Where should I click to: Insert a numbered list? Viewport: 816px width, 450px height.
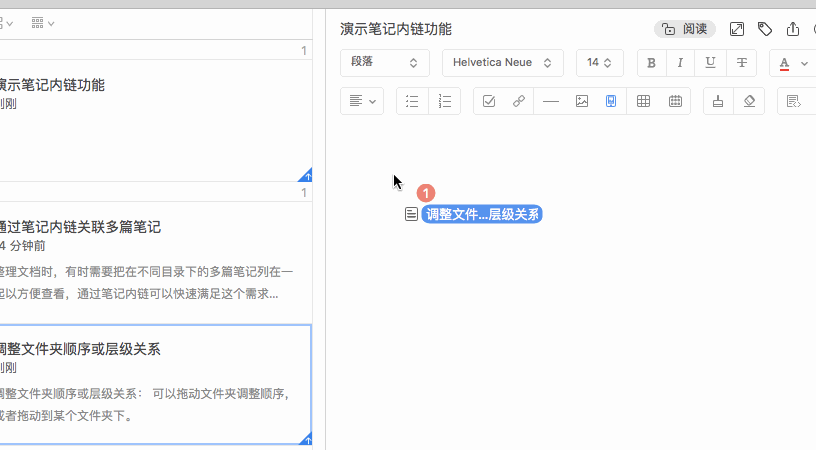[x=444, y=101]
